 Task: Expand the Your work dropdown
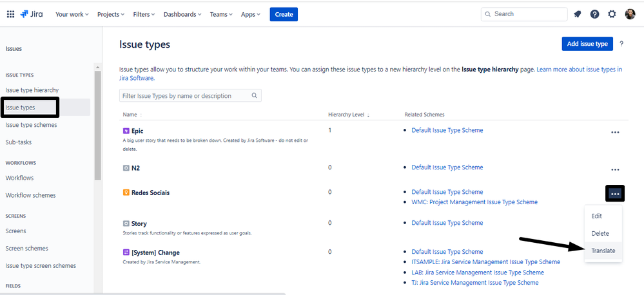click(x=72, y=14)
